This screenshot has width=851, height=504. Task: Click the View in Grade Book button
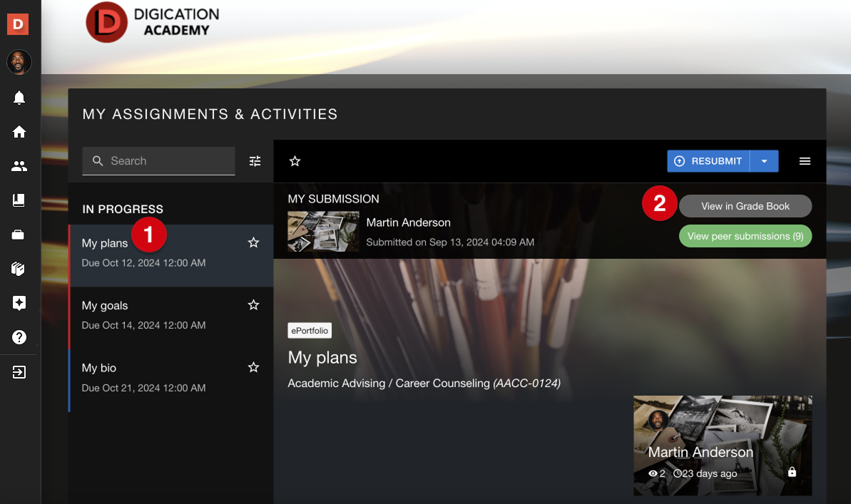click(745, 206)
